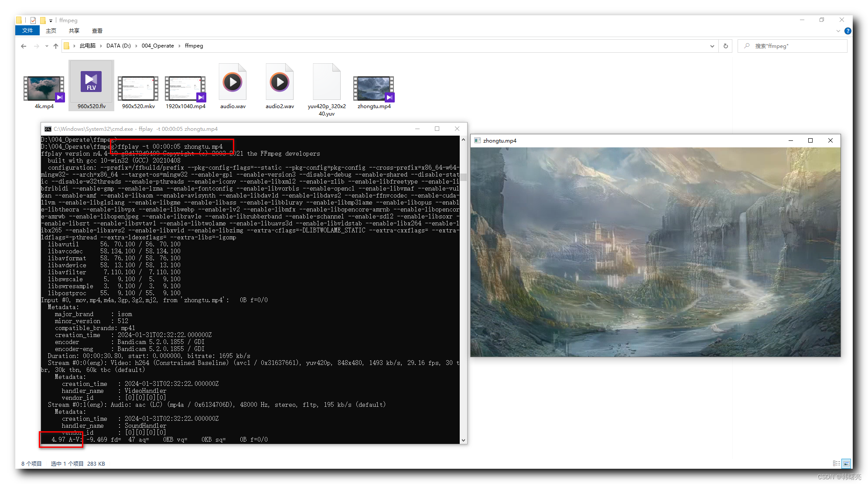The image size is (868, 484).
Task: Open the recent locations dropdown arrow
Action: click(47, 46)
